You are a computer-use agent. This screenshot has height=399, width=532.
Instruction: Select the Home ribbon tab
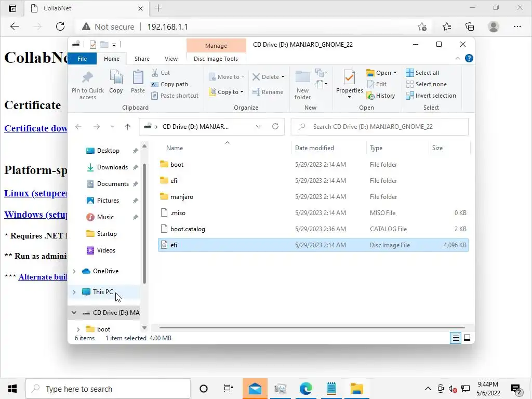(x=112, y=59)
